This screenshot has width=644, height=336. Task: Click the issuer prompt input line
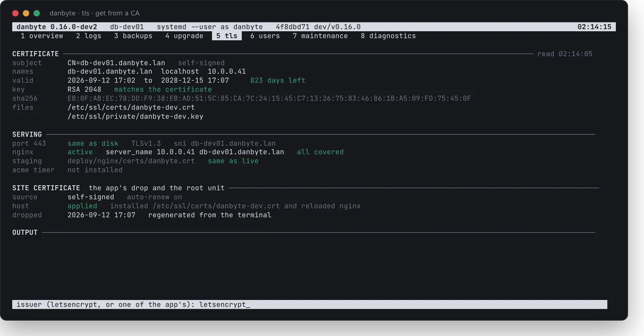point(310,304)
